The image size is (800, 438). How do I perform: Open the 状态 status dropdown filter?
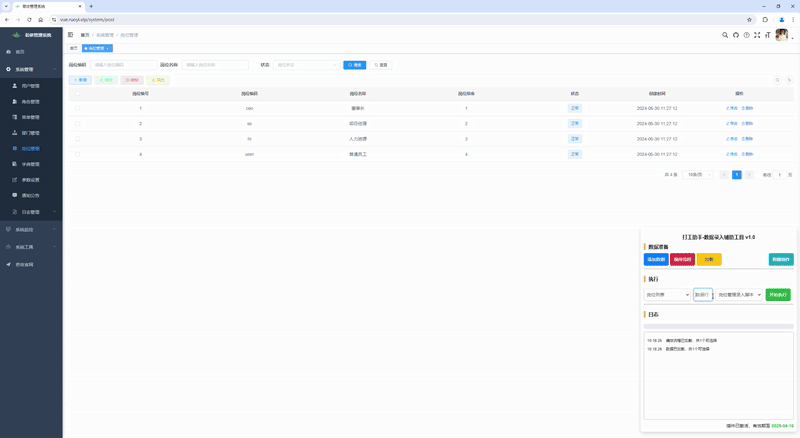(307, 65)
